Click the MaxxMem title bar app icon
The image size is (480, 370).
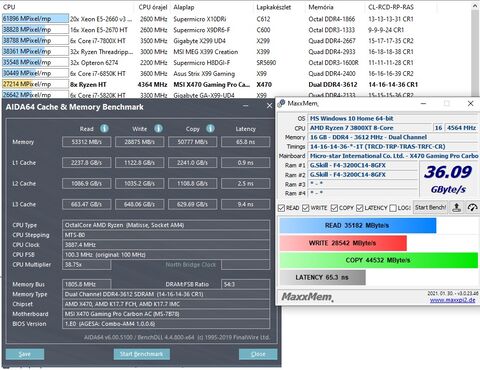[282, 103]
